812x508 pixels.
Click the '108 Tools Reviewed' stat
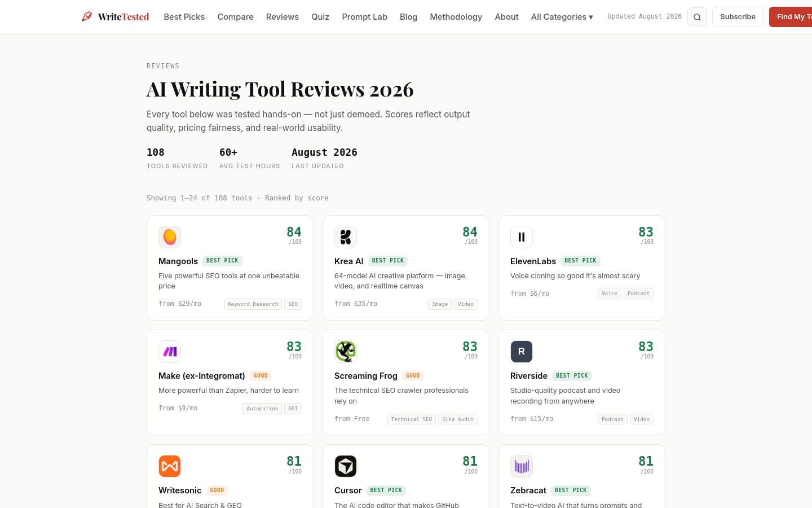click(177, 158)
